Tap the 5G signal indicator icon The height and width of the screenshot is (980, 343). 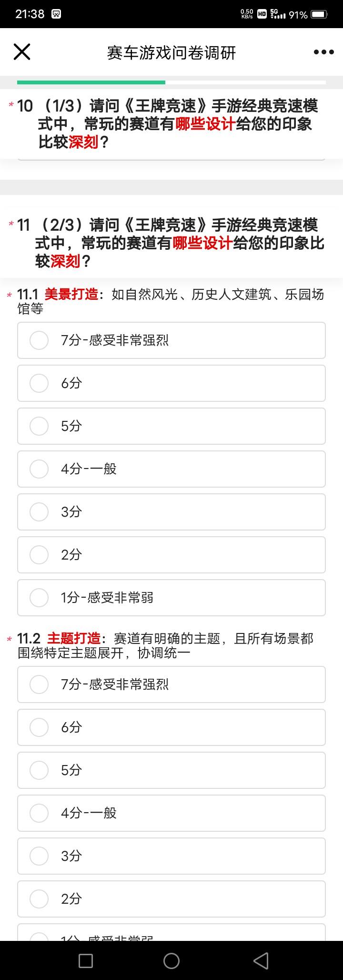(x=278, y=14)
